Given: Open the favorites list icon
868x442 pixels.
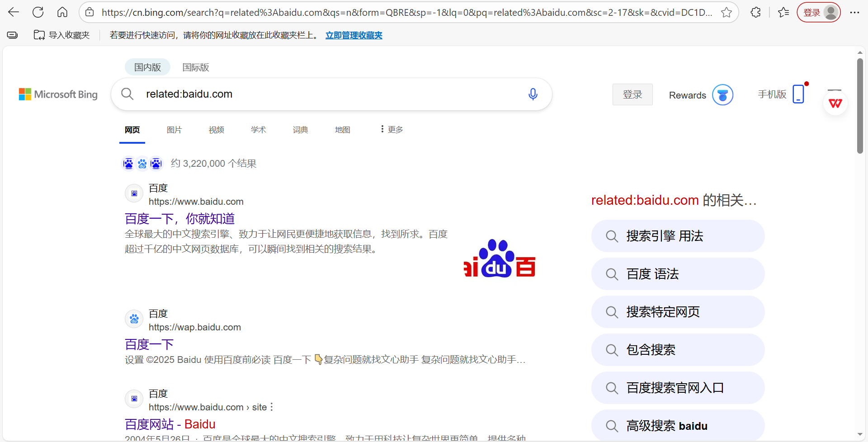Looking at the screenshot, I should 783,12.
